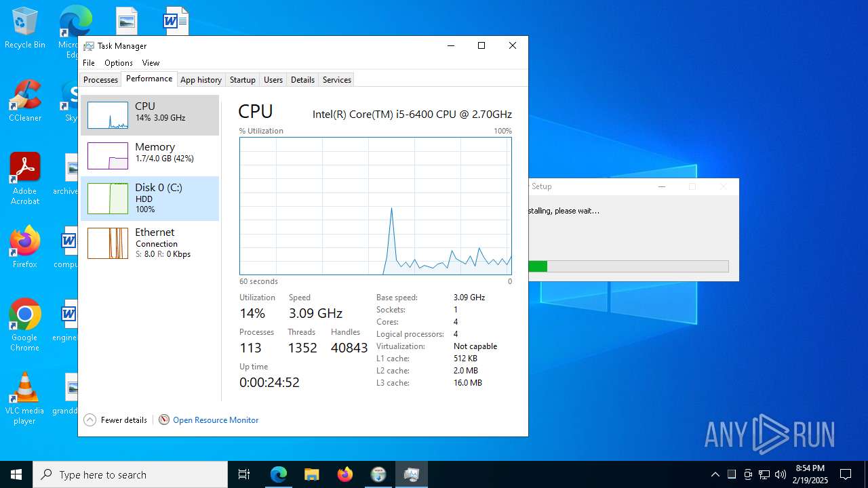Select the Ethernet item in the sidebar
Image resolution: width=868 pixels, height=488 pixels.
coord(150,243)
